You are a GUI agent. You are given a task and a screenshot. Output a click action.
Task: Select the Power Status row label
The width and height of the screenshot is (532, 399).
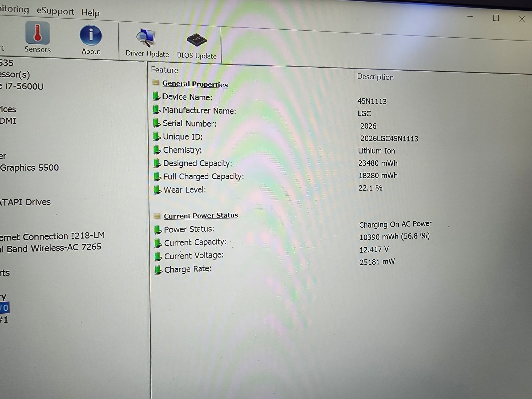(x=189, y=229)
